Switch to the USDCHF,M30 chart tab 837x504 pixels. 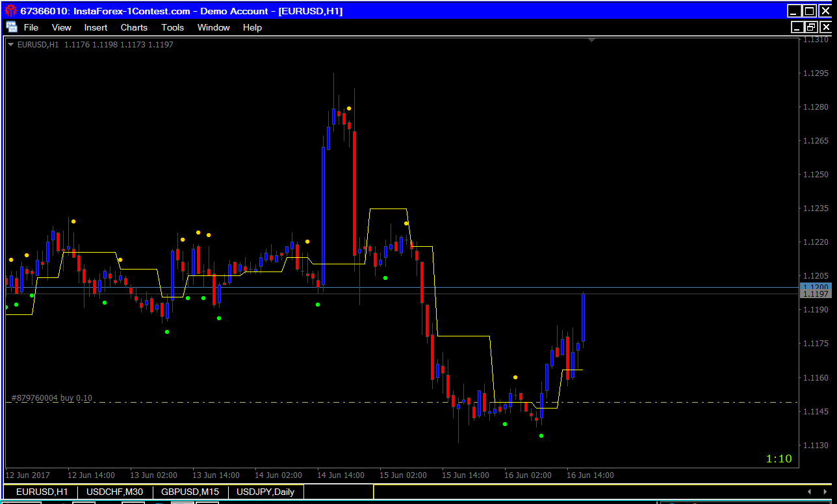point(114,492)
